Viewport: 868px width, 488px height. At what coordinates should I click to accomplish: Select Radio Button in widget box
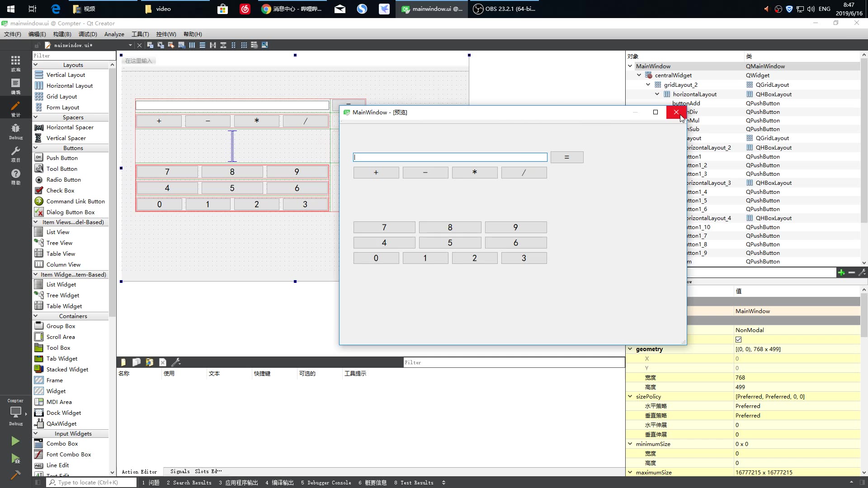pos(63,180)
